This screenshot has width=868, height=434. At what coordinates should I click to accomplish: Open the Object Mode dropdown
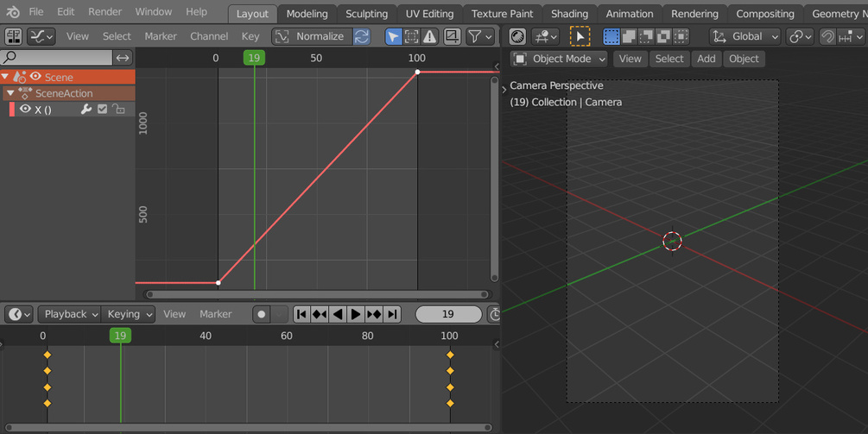(x=559, y=59)
